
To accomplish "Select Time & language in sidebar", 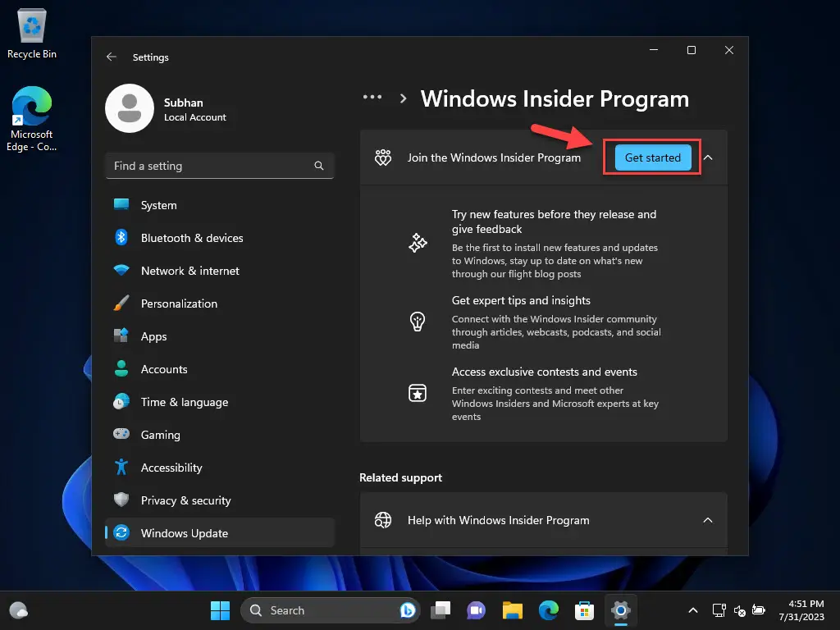I will [x=220, y=401].
